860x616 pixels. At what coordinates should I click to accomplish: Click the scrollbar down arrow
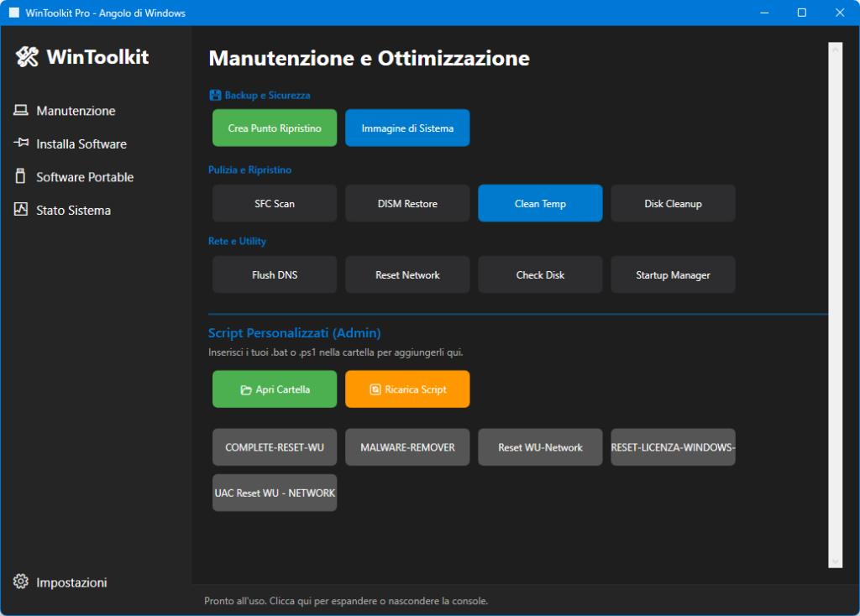point(835,561)
